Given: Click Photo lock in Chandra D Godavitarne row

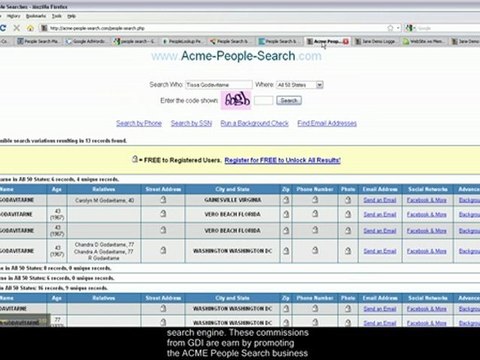Looking at the screenshot, I should pyautogui.click(x=348, y=251).
